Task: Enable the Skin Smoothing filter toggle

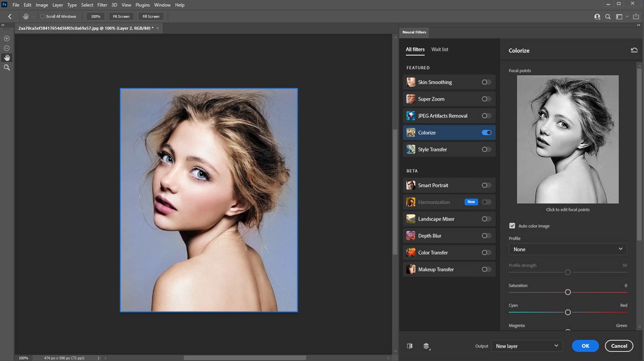Action: (487, 82)
